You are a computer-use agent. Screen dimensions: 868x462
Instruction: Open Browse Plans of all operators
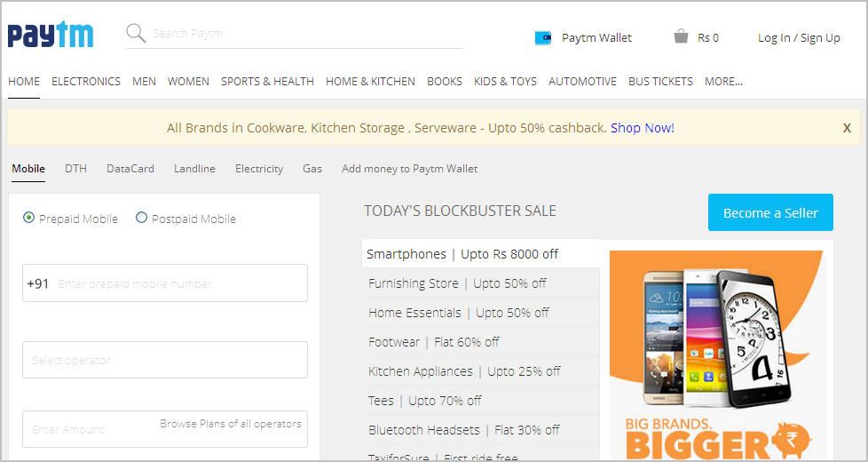[231, 424]
